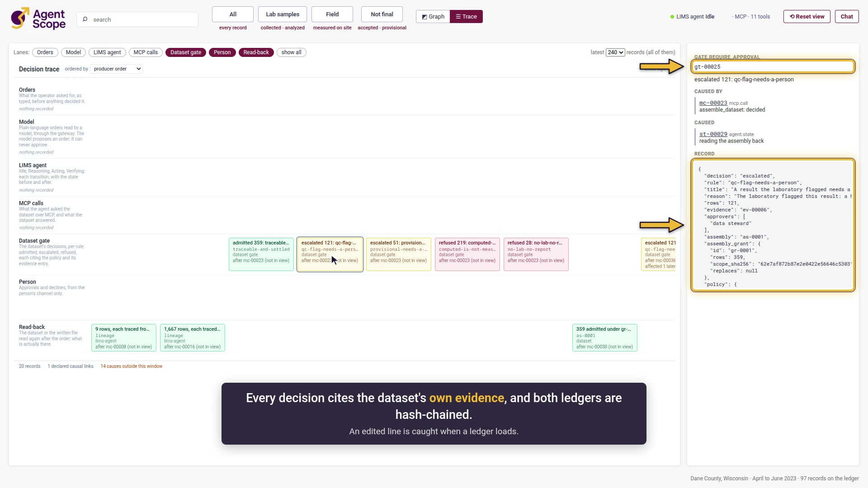This screenshot has height=488, width=868.
Task: Toggle the Dataset gate lane chip
Action: coord(186,52)
